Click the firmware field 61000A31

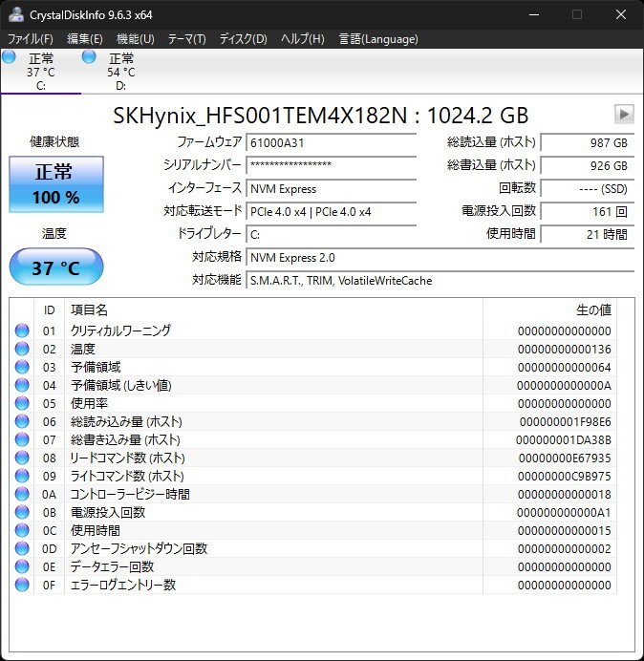pos(332,142)
